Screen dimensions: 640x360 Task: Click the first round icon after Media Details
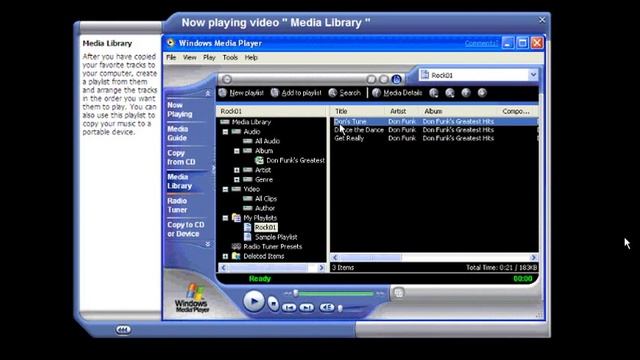pos(434,93)
